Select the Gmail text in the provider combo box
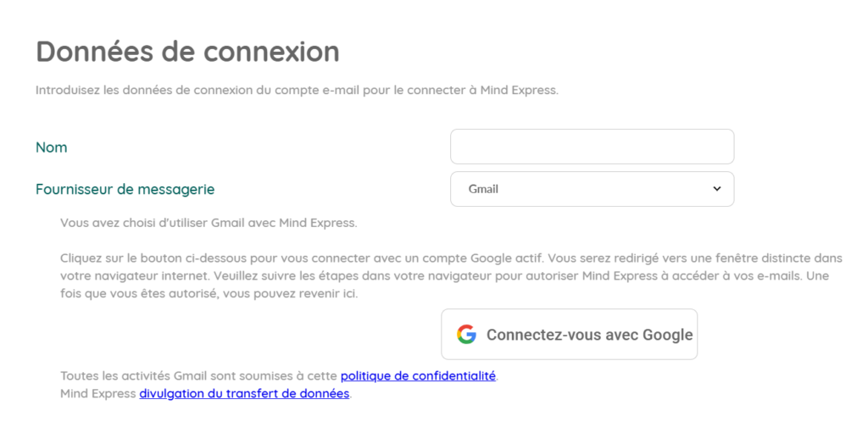Viewport: 868px width, 433px height. tap(483, 189)
